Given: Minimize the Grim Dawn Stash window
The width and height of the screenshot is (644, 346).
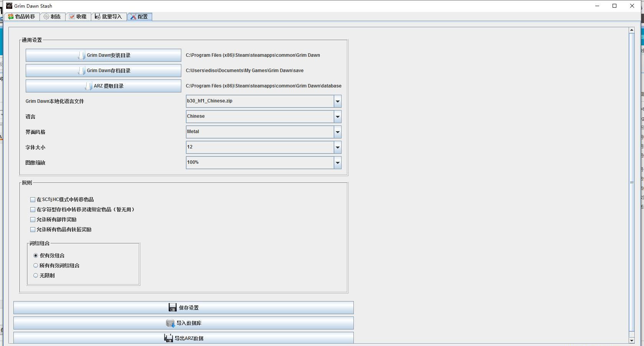Looking at the screenshot, I should tap(597, 6).
